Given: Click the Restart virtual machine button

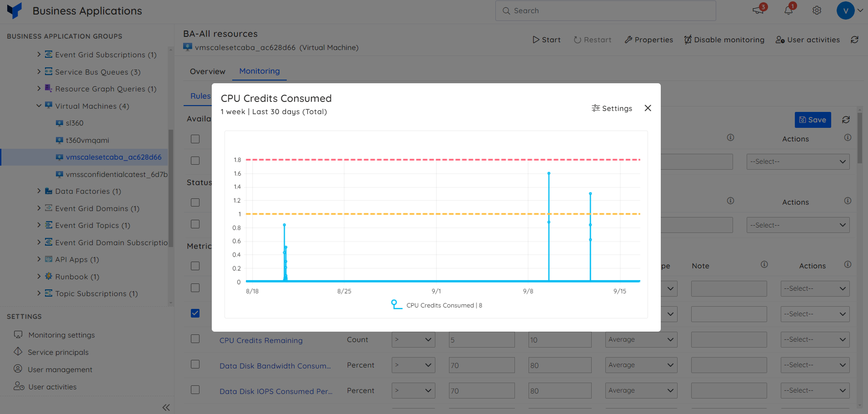Looking at the screenshot, I should tap(593, 40).
